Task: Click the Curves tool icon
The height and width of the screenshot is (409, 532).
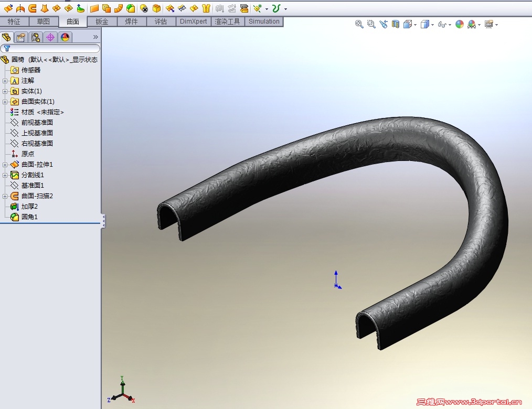Action: click(x=276, y=8)
